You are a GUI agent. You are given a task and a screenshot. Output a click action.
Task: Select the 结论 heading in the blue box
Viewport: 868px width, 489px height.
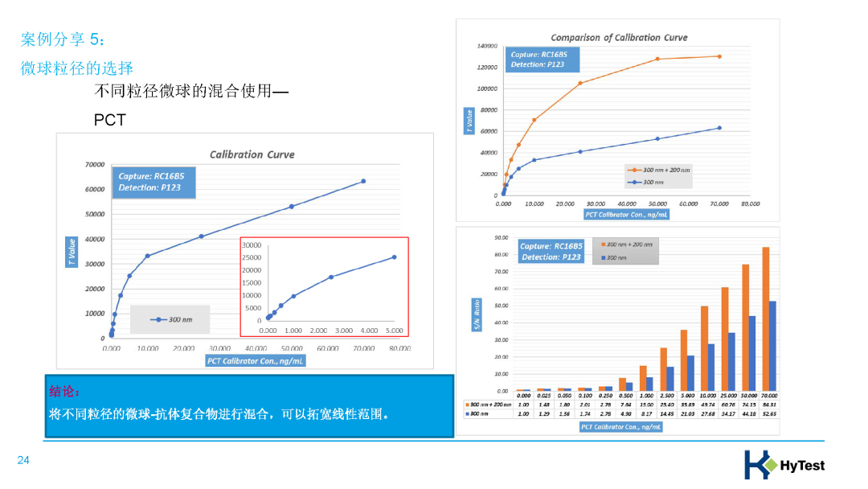click(64, 392)
